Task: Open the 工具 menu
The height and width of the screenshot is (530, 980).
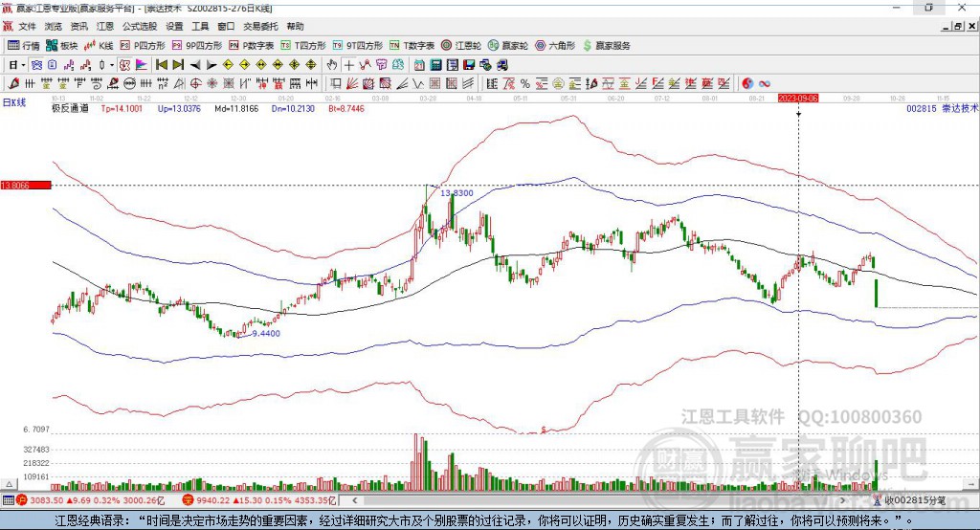Action: [200, 26]
